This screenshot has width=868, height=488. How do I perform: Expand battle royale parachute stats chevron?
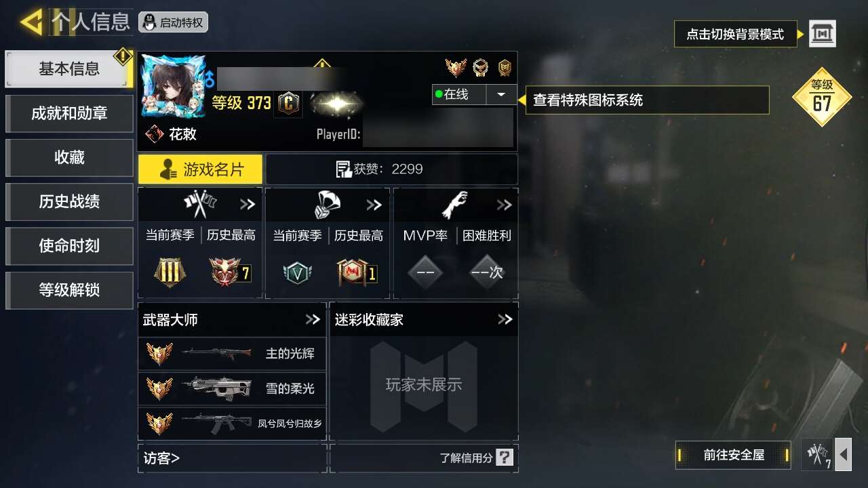[374, 205]
